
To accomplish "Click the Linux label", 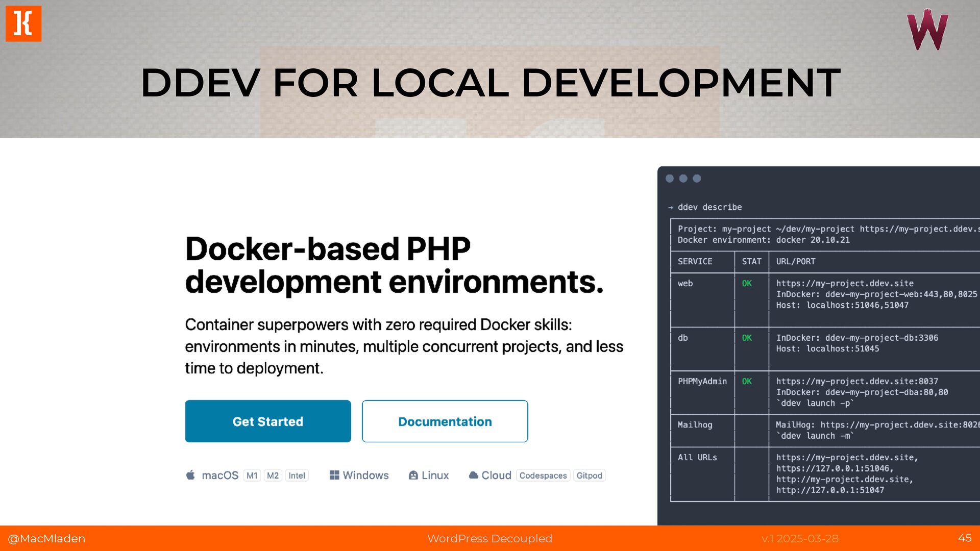I will click(435, 475).
